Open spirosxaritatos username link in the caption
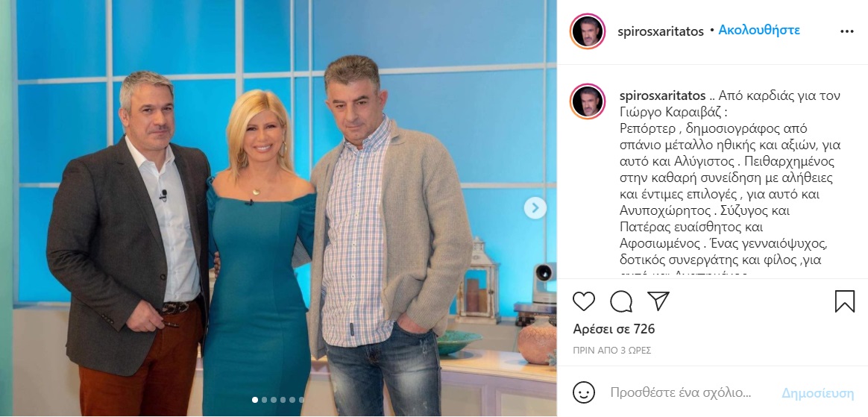The width and height of the screenshot is (868, 417). pyautogui.click(x=663, y=95)
